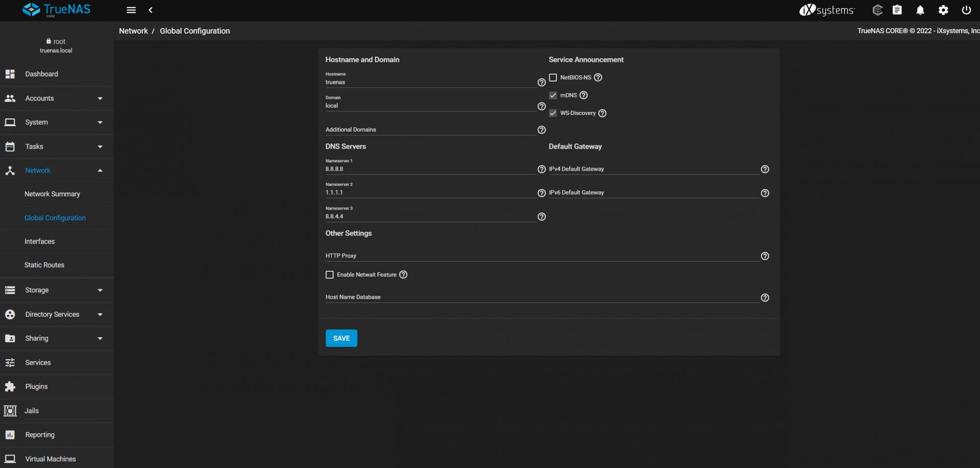Enable the NetBIOS-NS checkbox
The image size is (980, 468).
[x=553, y=78]
